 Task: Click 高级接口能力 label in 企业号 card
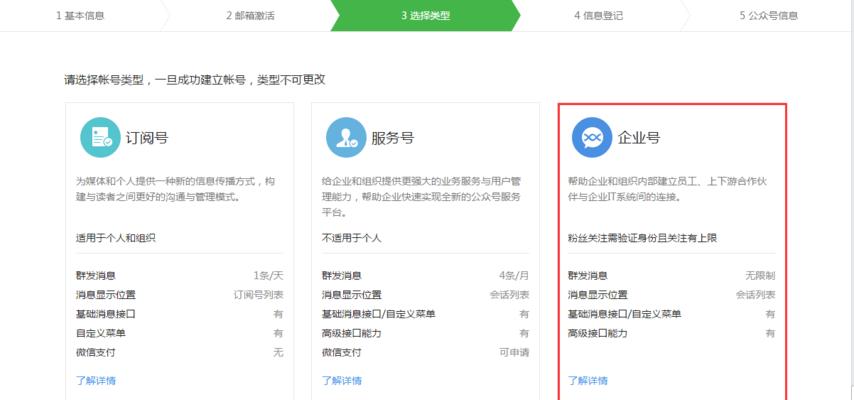coord(597,333)
